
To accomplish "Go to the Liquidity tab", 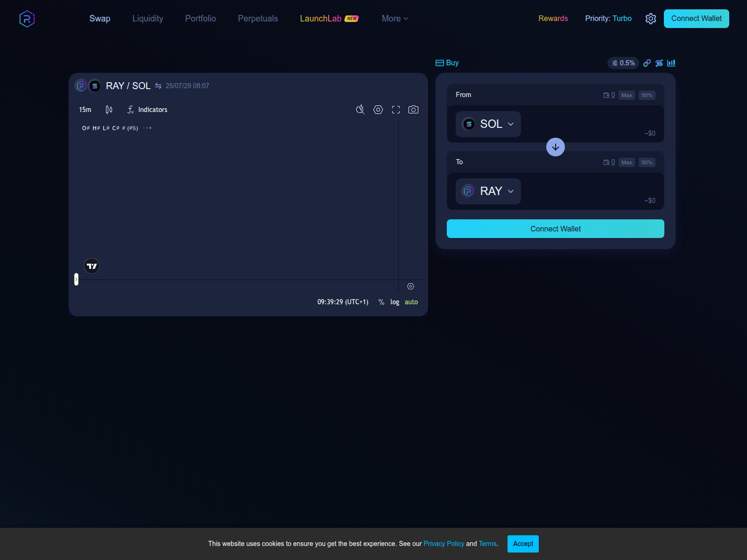I will (148, 19).
